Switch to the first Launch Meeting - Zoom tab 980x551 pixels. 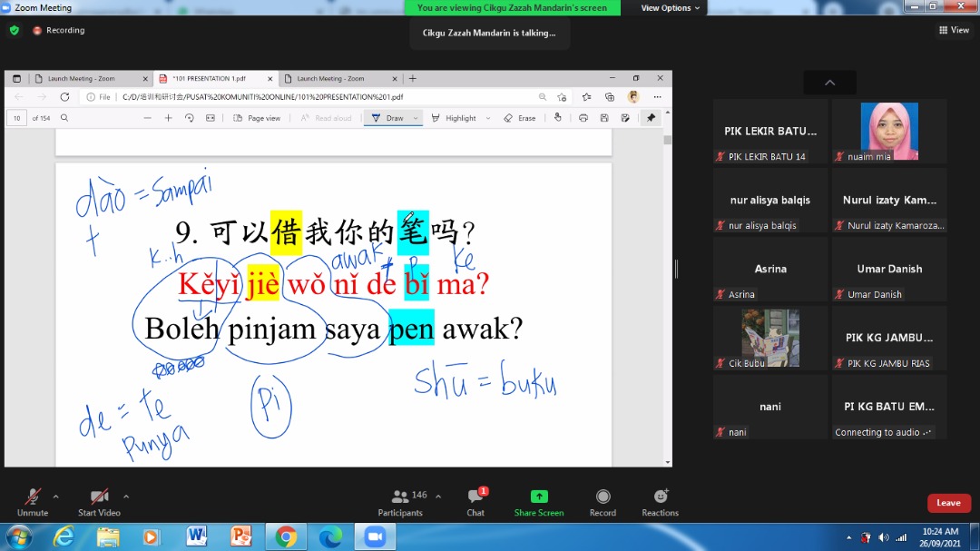(91, 79)
